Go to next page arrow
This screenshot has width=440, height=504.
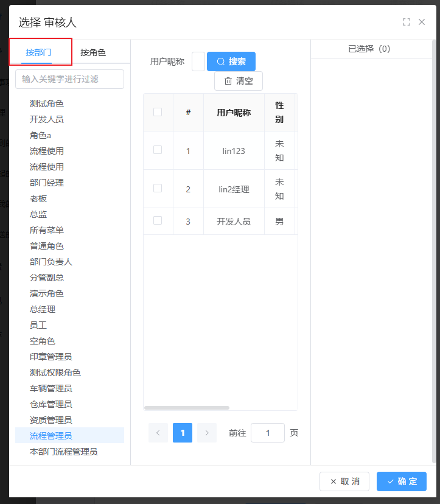(x=207, y=433)
